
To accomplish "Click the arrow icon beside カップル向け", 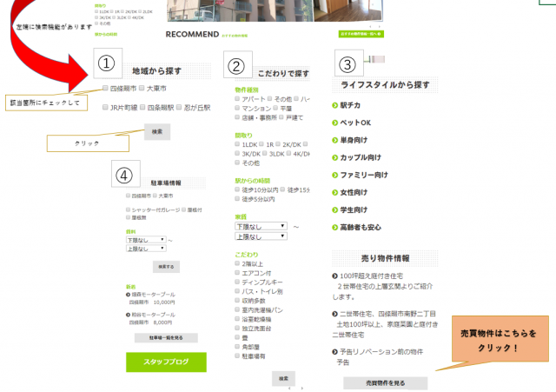I will 335,158.
